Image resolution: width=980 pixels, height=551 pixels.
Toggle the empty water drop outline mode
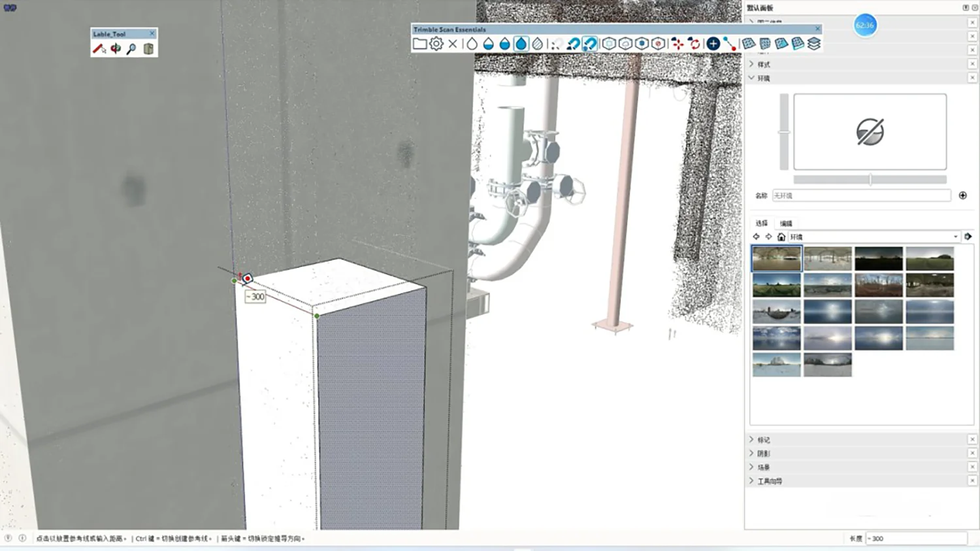pos(472,44)
